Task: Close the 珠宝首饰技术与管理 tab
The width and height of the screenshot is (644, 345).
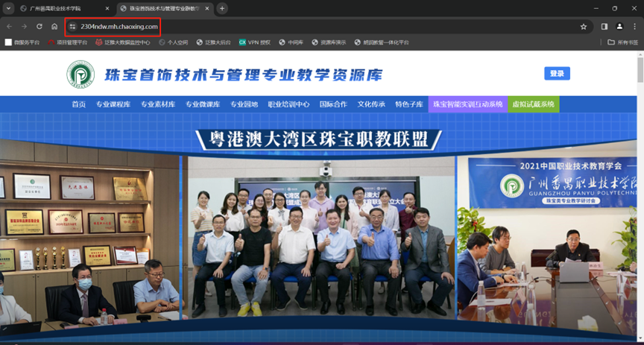Action: [207, 9]
